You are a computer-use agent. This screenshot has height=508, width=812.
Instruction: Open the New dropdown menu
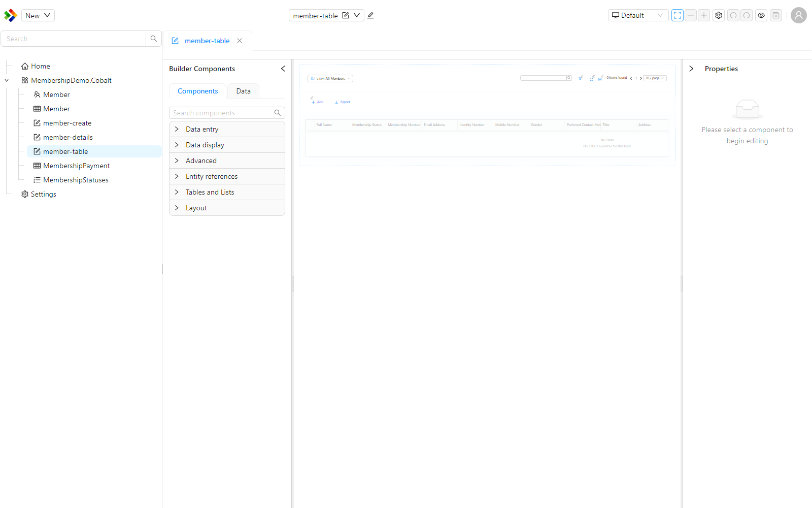38,15
